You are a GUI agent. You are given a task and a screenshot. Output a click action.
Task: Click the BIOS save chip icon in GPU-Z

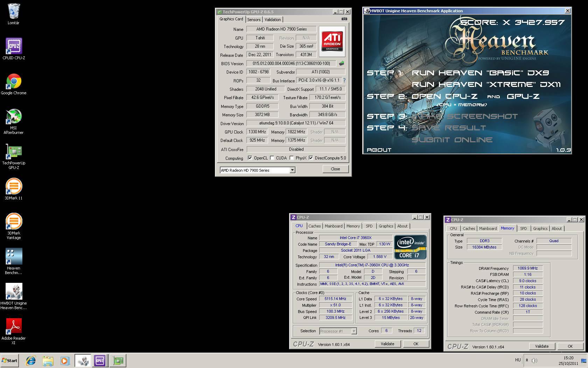pos(342,63)
